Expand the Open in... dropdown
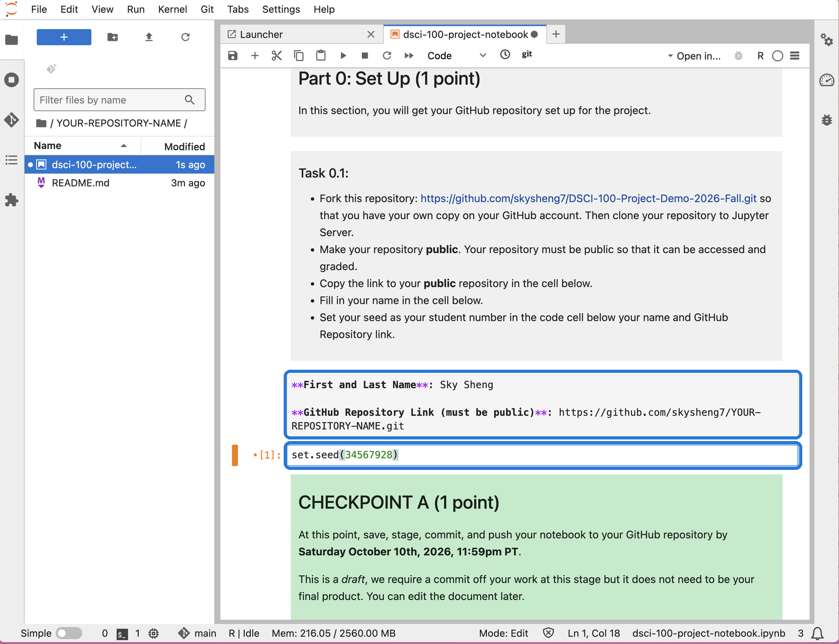This screenshot has height=644, width=839. point(694,56)
